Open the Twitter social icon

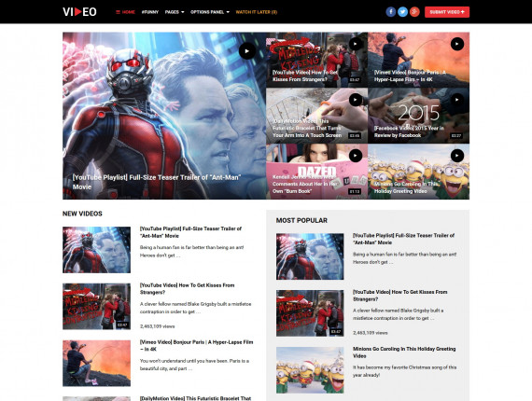pos(402,12)
